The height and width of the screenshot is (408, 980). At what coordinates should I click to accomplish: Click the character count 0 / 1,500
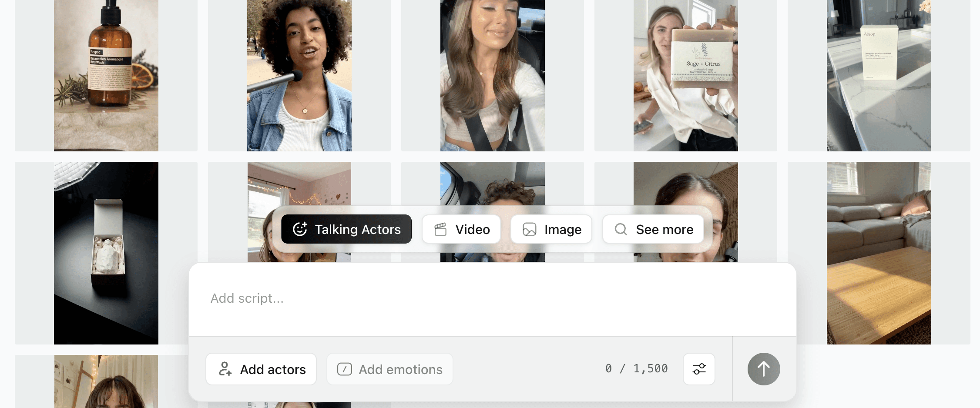click(637, 369)
